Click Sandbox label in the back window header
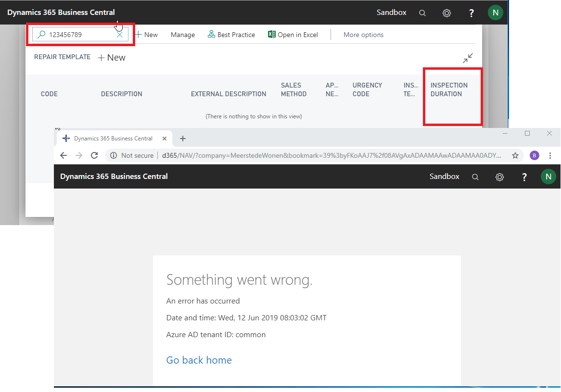Image resolution: width=561 pixels, height=392 pixels. coord(392,12)
